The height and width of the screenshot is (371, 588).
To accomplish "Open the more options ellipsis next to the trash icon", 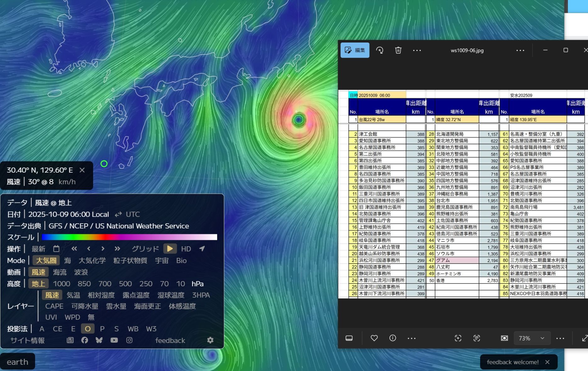I will coord(417,50).
